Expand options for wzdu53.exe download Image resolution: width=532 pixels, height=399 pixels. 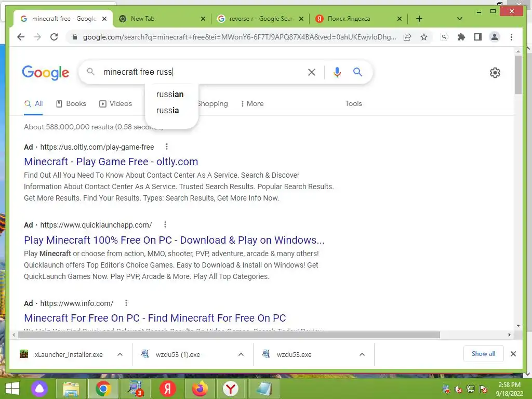coord(362,354)
